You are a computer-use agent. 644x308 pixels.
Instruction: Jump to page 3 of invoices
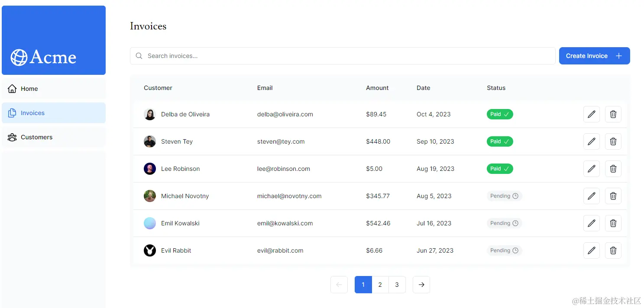pyautogui.click(x=397, y=285)
